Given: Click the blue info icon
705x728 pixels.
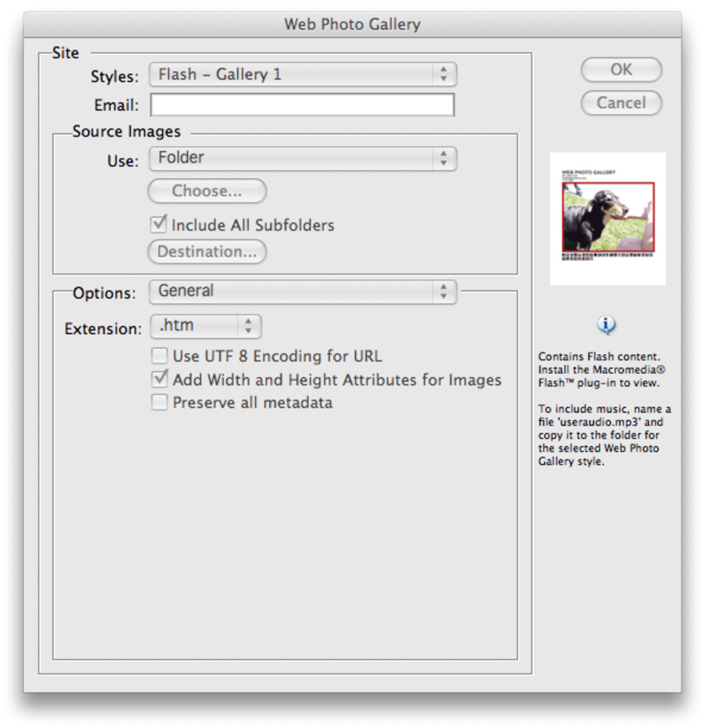Looking at the screenshot, I should pos(606,325).
